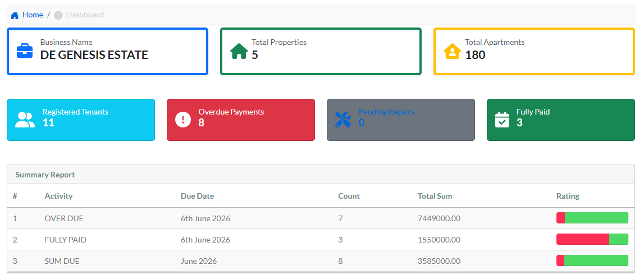Click the Rating column header
Image resolution: width=644 pixels, height=279 pixels.
point(568,196)
